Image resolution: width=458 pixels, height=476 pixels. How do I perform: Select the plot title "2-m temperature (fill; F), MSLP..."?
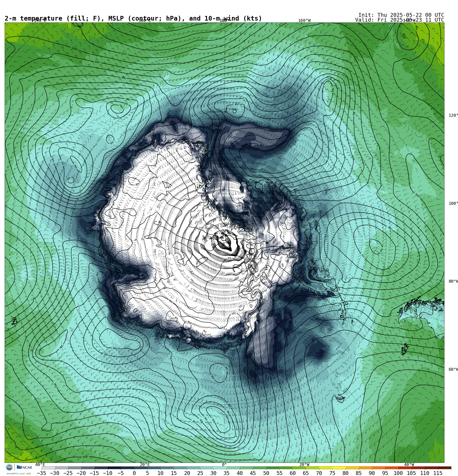pos(133,18)
